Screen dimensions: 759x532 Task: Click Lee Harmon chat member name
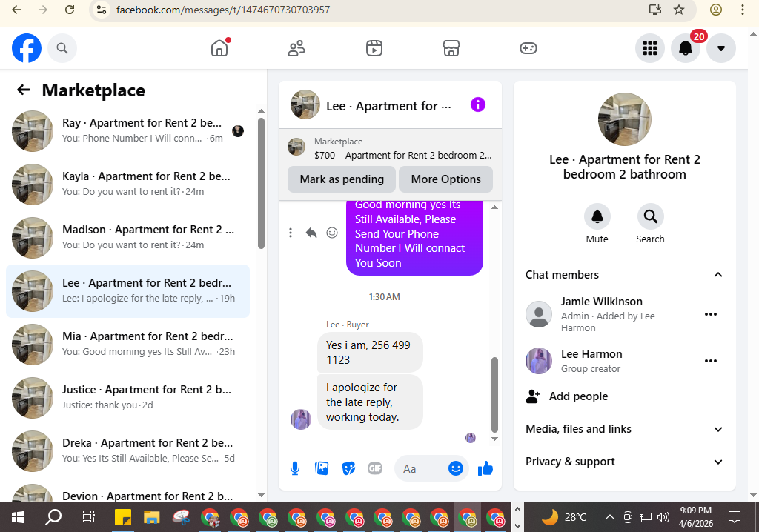[591, 354]
